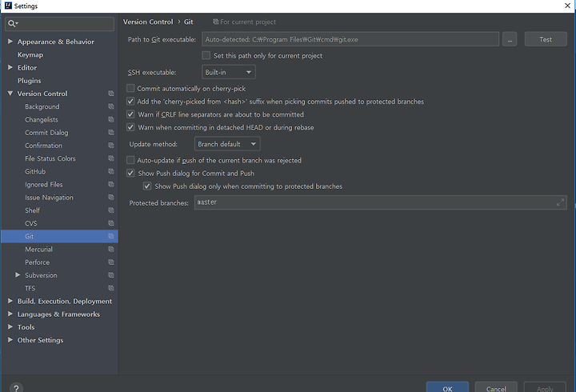Select the Mercurial settings page

point(38,250)
